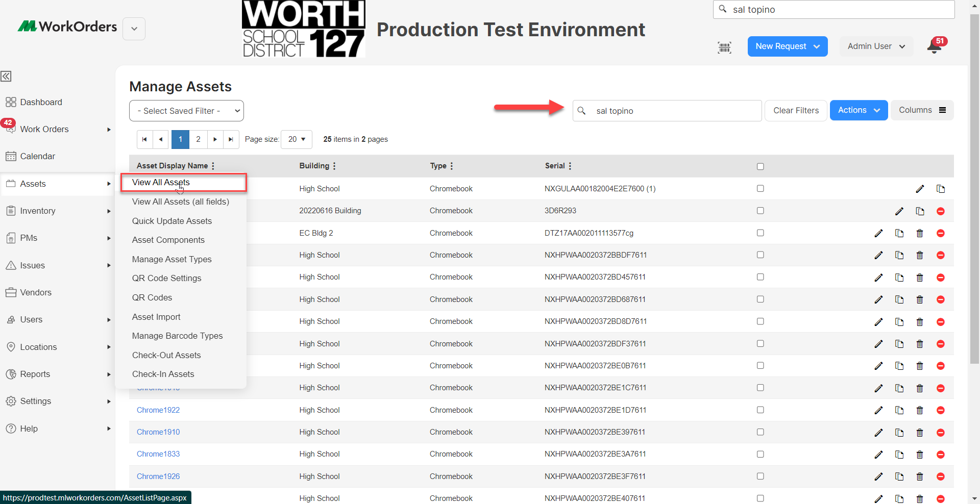
Task: Click the sal topino search field
Action: tap(667, 111)
